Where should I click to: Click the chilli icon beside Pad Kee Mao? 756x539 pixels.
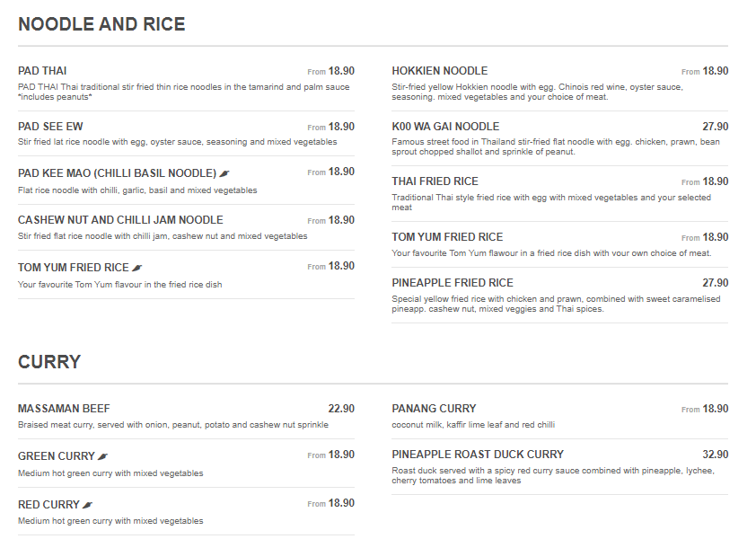tap(224, 173)
